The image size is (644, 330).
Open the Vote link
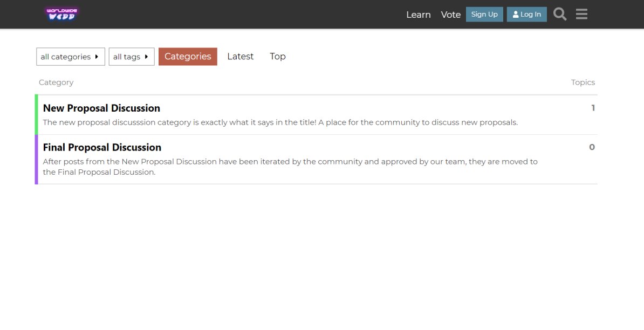[450, 15]
